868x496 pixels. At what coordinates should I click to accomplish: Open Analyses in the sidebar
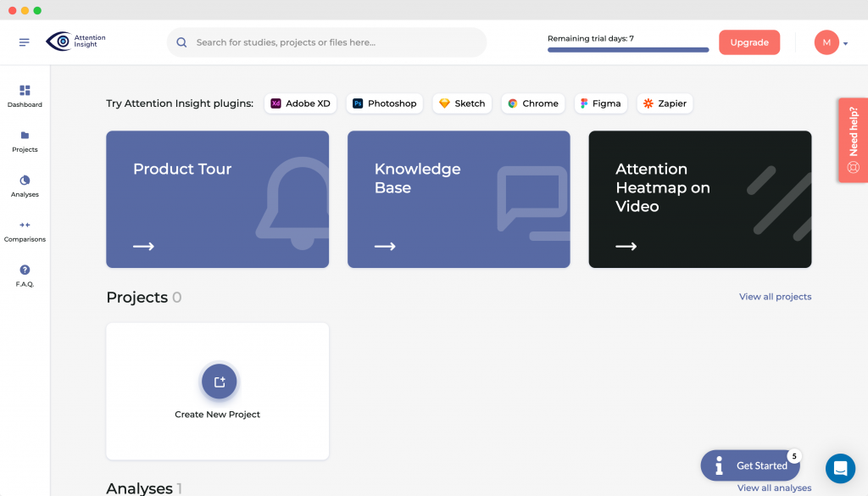click(25, 187)
